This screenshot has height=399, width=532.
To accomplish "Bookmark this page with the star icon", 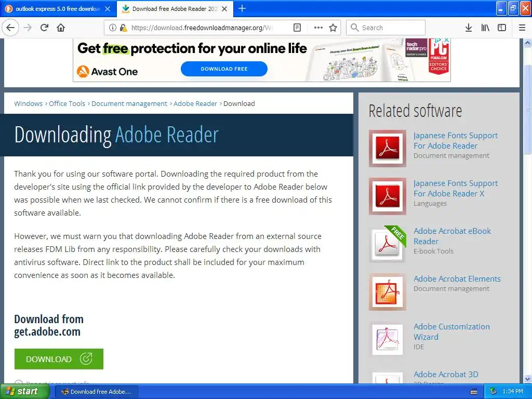I will pos(333,28).
